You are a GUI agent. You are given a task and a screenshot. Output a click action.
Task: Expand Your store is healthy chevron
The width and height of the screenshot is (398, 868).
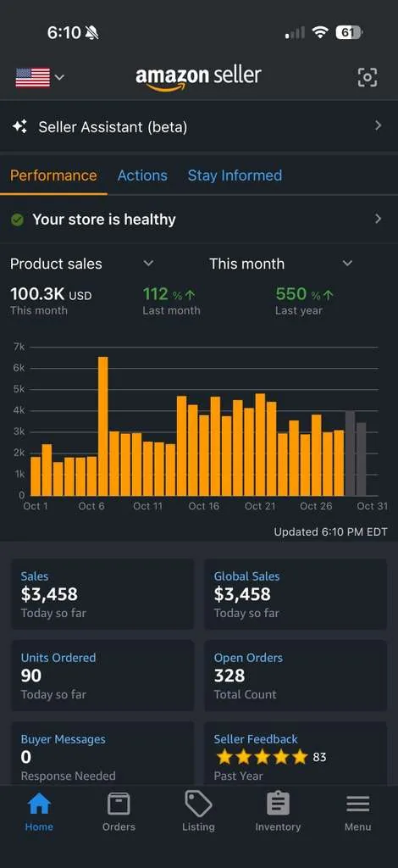coord(378,220)
